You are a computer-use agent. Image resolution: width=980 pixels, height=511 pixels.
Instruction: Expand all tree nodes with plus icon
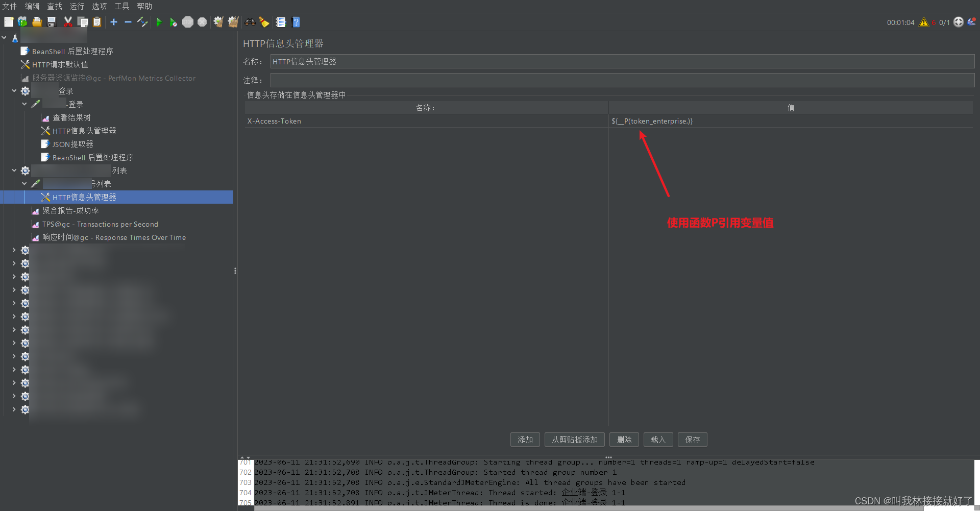114,22
